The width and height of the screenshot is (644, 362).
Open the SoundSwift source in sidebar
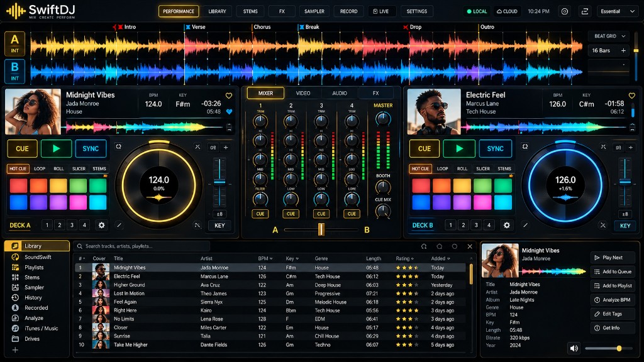(x=36, y=257)
